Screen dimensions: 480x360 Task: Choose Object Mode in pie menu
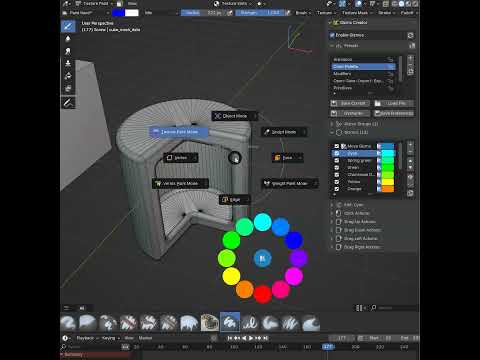click(x=234, y=116)
